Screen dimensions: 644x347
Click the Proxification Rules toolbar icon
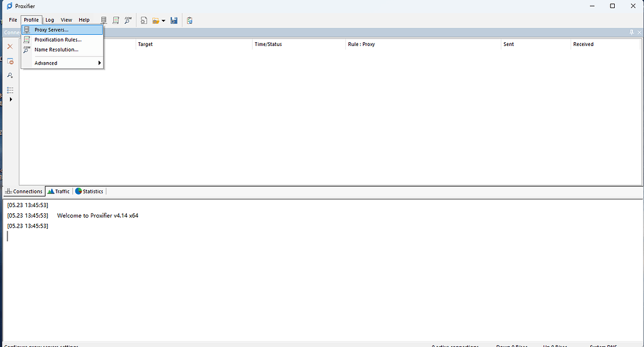116,20
